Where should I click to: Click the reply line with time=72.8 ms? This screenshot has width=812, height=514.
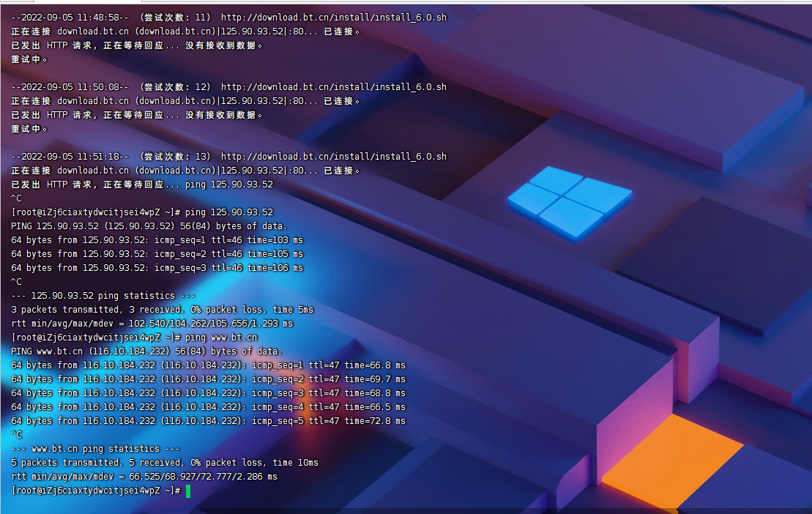tap(208, 421)
